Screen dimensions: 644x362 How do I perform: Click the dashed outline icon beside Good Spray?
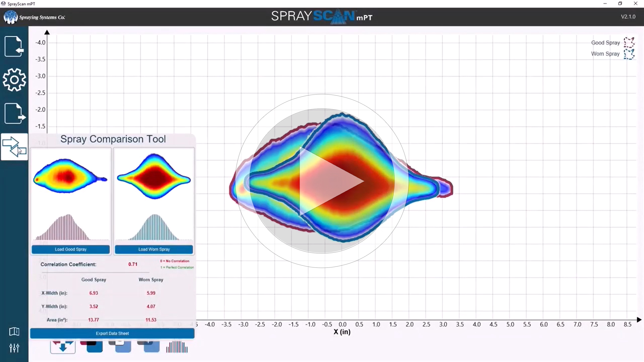[629, 43]
